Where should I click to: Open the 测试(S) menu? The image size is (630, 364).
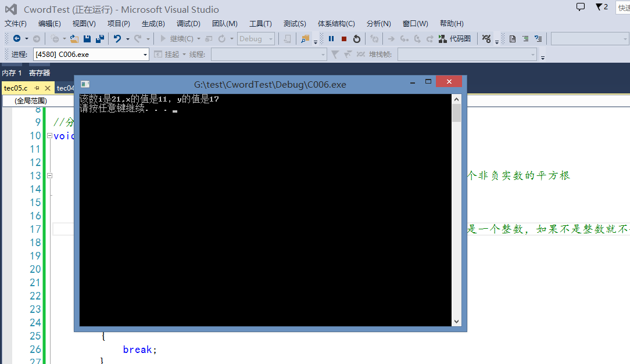[295, 24]
